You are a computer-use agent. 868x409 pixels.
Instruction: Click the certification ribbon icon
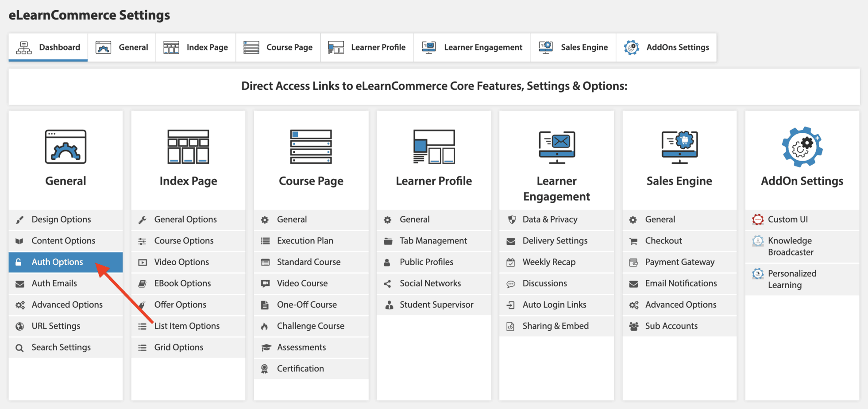(x=265, y=368)
